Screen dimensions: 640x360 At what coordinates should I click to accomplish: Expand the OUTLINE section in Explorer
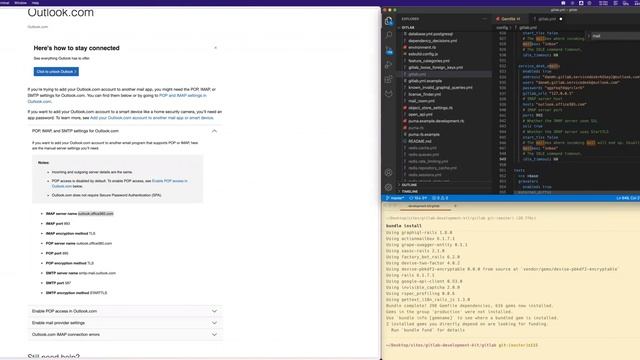(408, 185)
